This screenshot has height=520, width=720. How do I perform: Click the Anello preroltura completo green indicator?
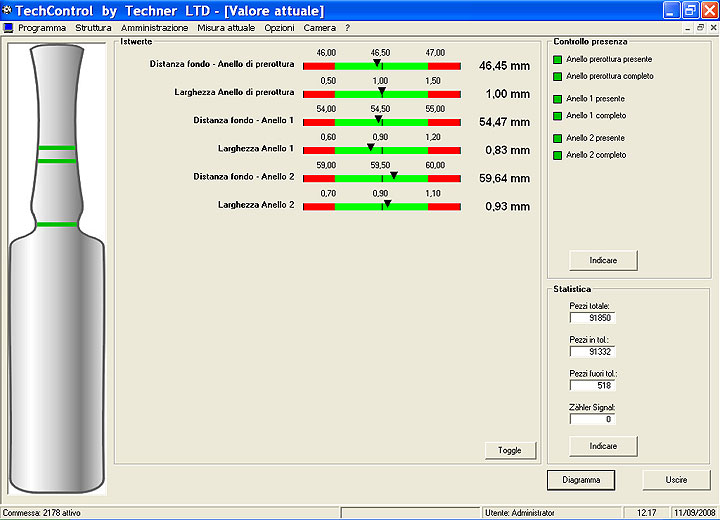tap(557, 77)
